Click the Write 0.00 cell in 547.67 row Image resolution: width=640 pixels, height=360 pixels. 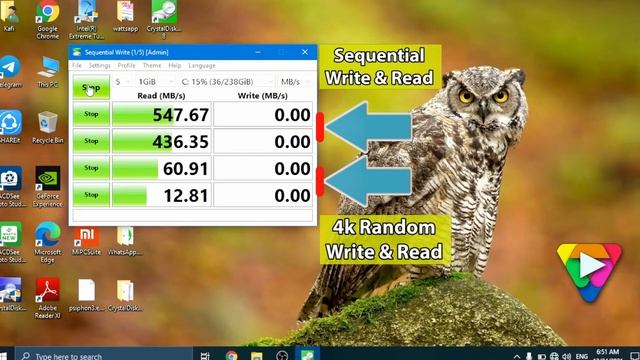[263, 114]
